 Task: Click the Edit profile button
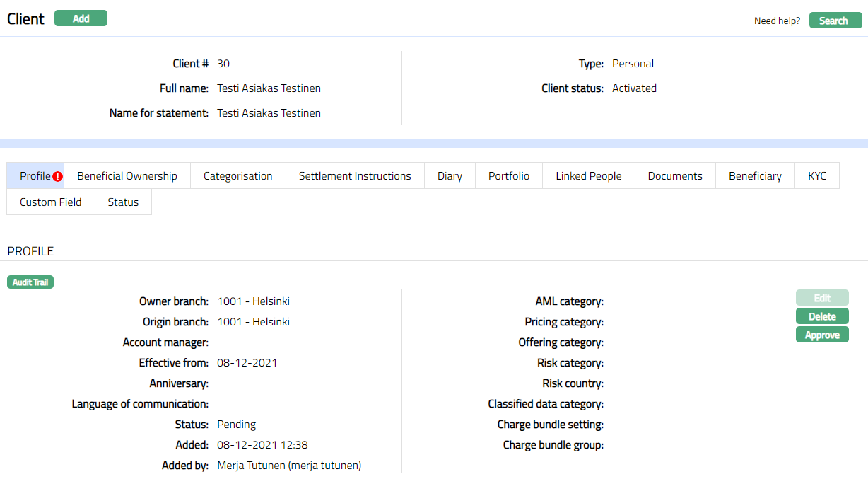click(822, 298)
